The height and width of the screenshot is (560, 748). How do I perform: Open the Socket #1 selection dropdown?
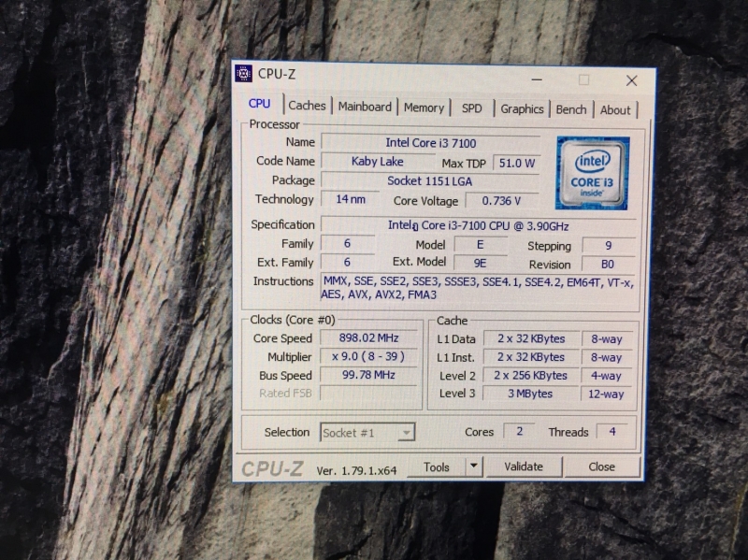click(x=367, y=433)
